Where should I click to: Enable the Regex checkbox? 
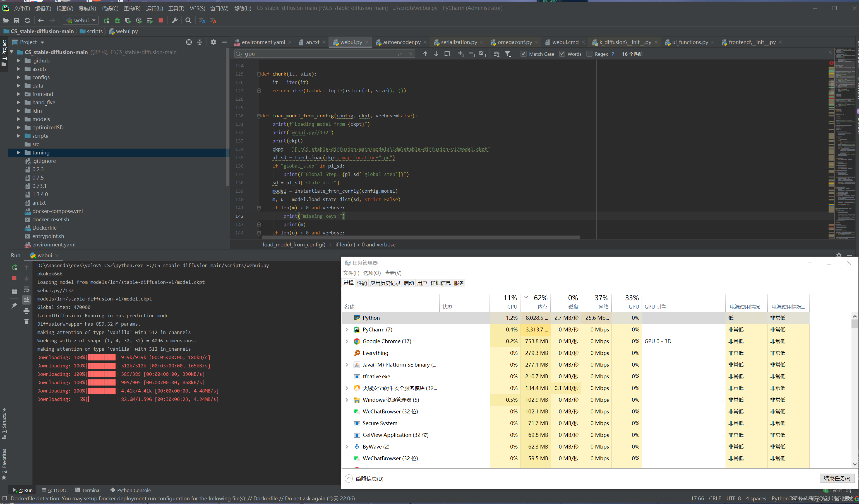(x=589, y=54)
